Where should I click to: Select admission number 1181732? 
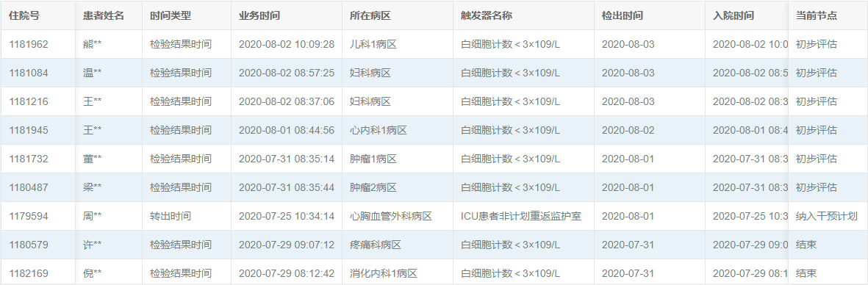click(28, 159)
